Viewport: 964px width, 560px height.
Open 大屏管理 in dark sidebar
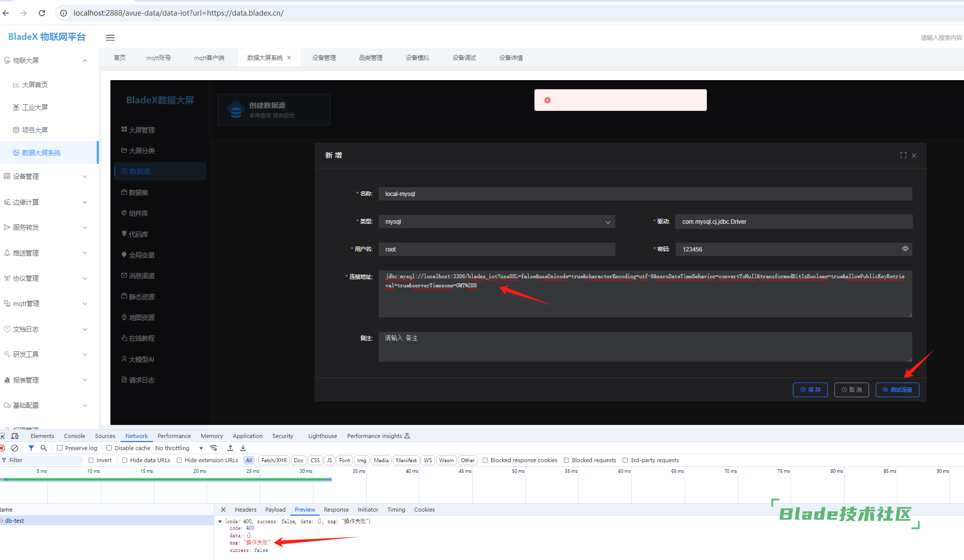tap(138, 130)
